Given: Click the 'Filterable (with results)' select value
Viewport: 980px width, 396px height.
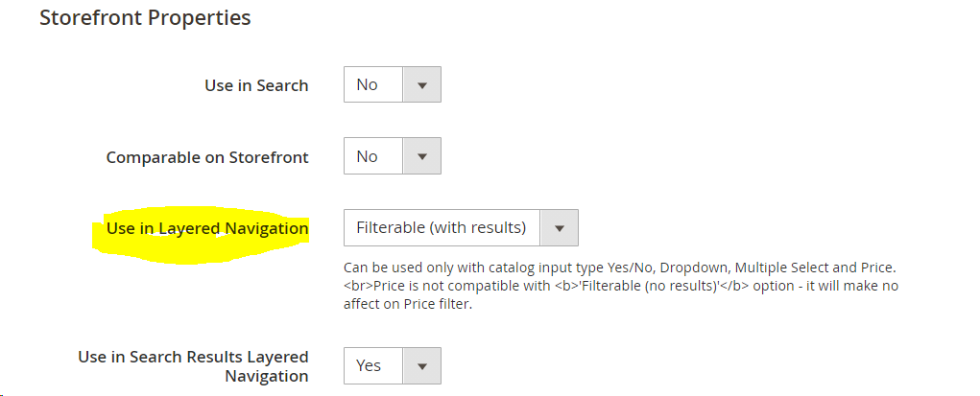Looking at the screenshot, I should (442, 228).
